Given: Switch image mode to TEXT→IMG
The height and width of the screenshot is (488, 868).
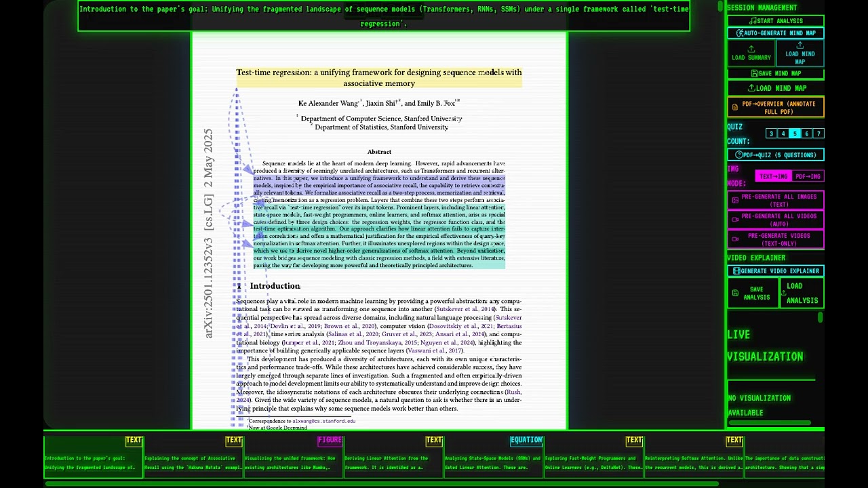Looking at the screenshot, I should click(773, 176).
